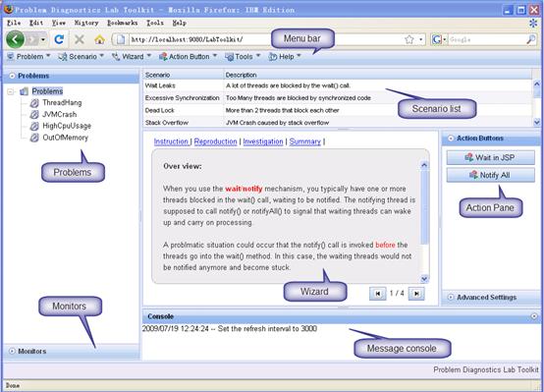
Task: Click the ThreadHang tree item icon
Action: coord(34,103)
